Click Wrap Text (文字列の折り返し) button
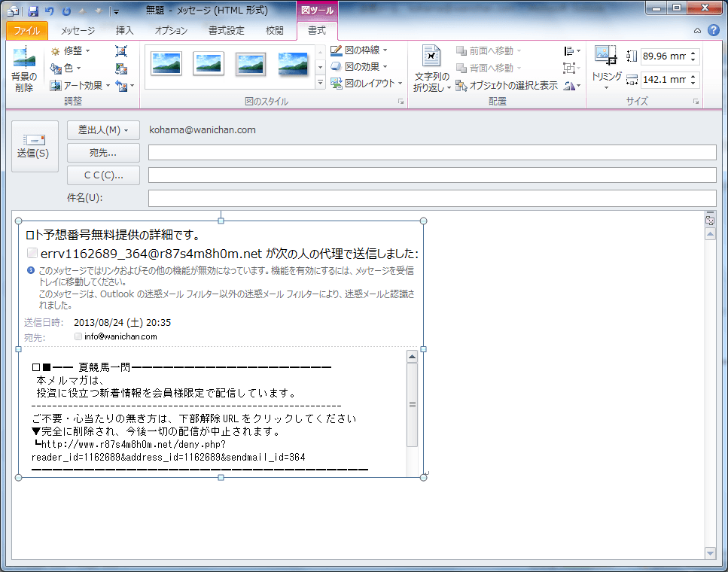The image size is (728, 572). pyautogui.click(x=432, y=68)
